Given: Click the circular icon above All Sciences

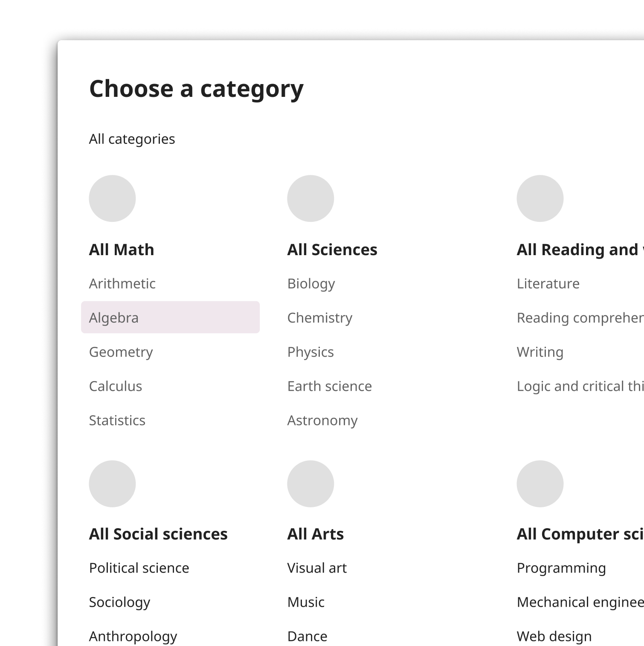Looking at the screenshot, I should pyautogui.click(x=310, y=198).
